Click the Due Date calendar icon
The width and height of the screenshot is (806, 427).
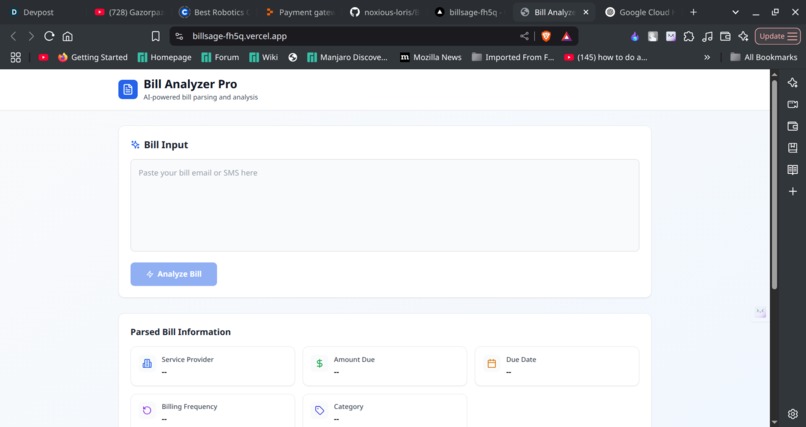coord(491,364)
